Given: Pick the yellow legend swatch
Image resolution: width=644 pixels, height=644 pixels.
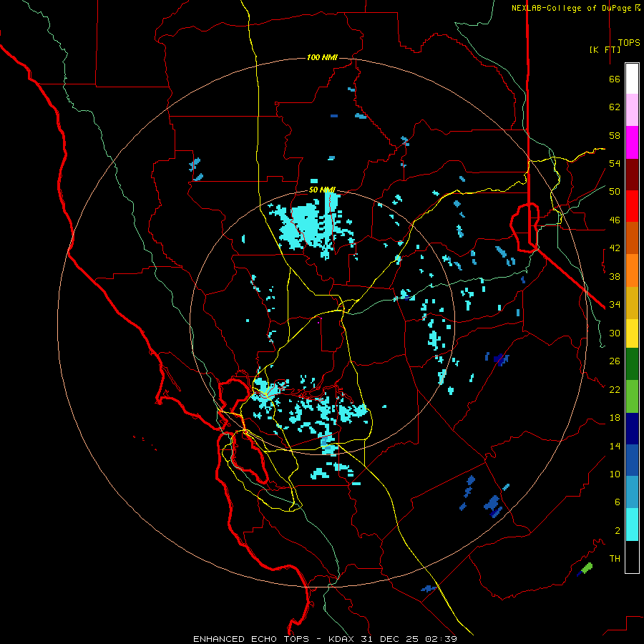Looking at the screenshot, I should pos(632,333).
